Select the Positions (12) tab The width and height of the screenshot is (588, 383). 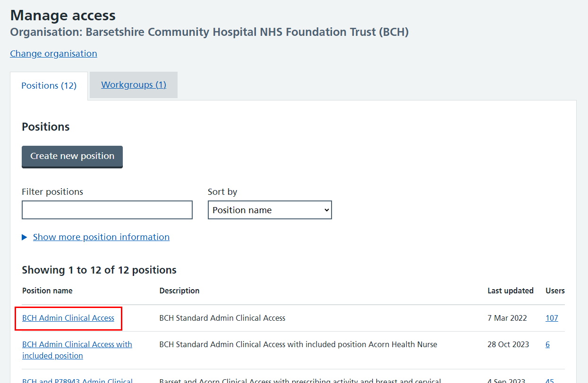49,85
